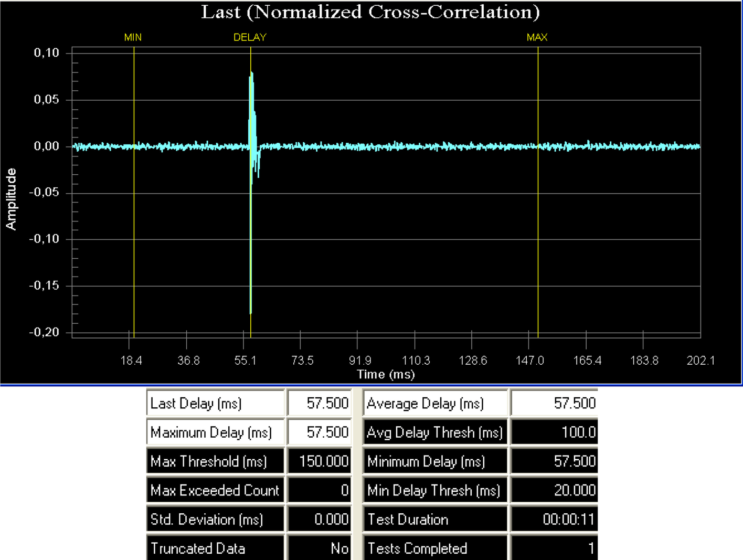Viewport: 743px width, 560px height.
Task: Click the 147.0 time axis label
Action: click(530, 361)
